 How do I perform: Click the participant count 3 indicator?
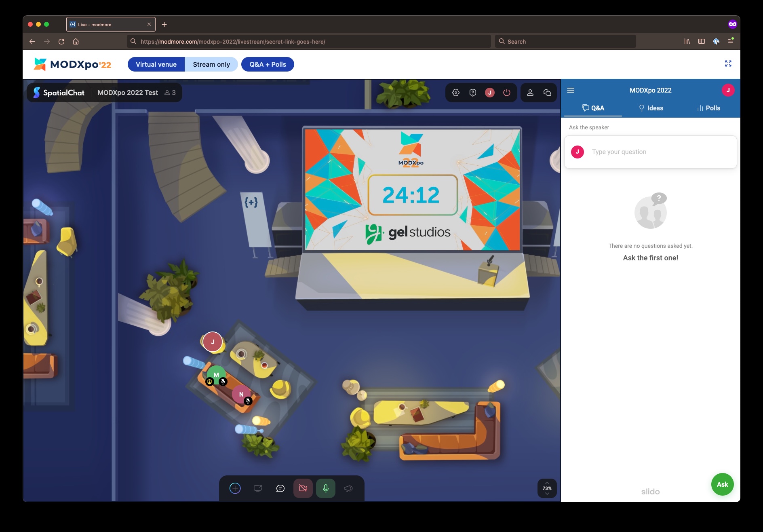tap(170, 93)
